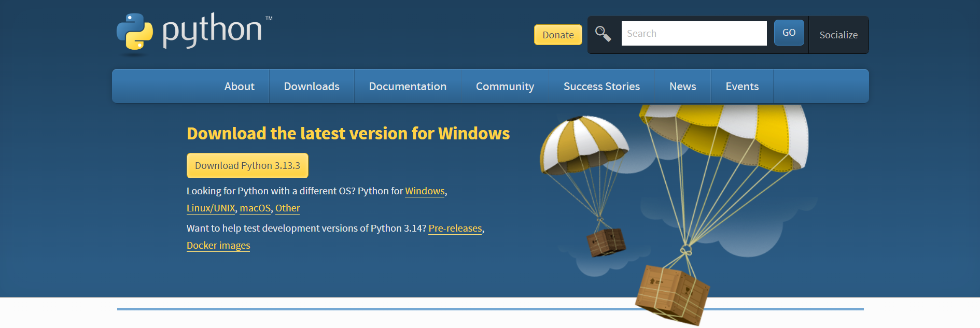Open the News menu
This screenshot has height=328, width=980.
point(682,87)
